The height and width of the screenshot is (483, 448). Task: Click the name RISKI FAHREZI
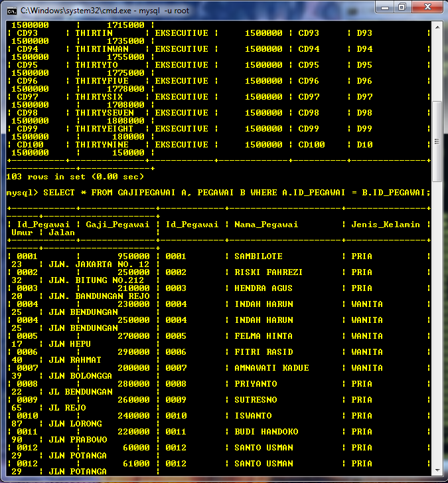[x=269, y=272]
